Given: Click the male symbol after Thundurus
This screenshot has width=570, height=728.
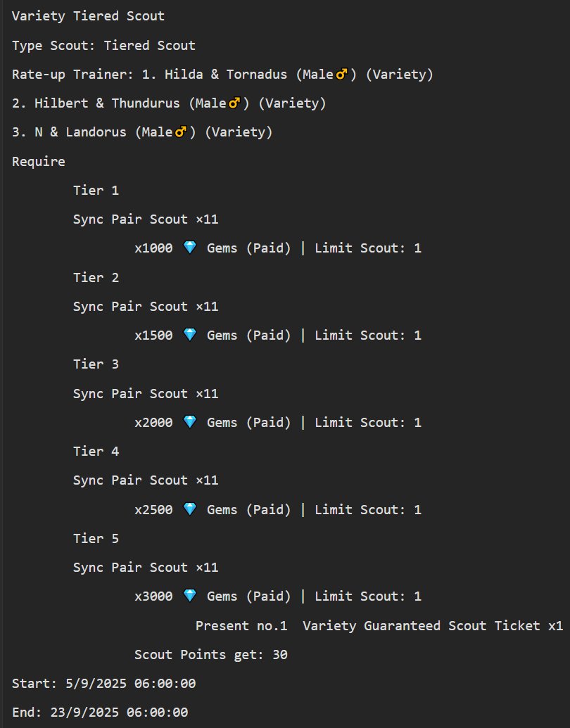Looking at the screenshot, I should click(234, 103).
